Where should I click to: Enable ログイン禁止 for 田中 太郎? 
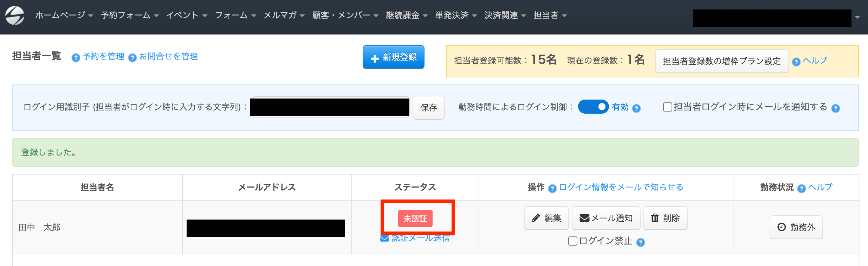coord(573,241)
